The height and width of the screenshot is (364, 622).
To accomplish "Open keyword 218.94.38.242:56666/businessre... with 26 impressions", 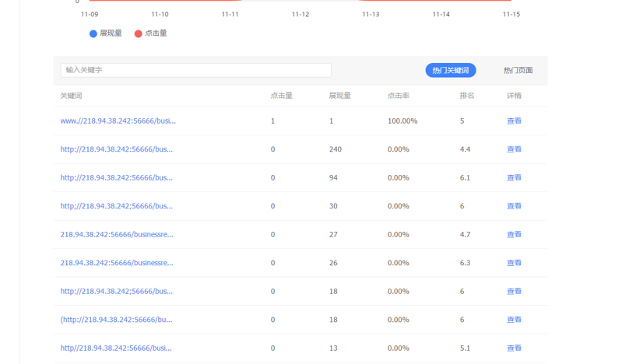I will [117, 263].
